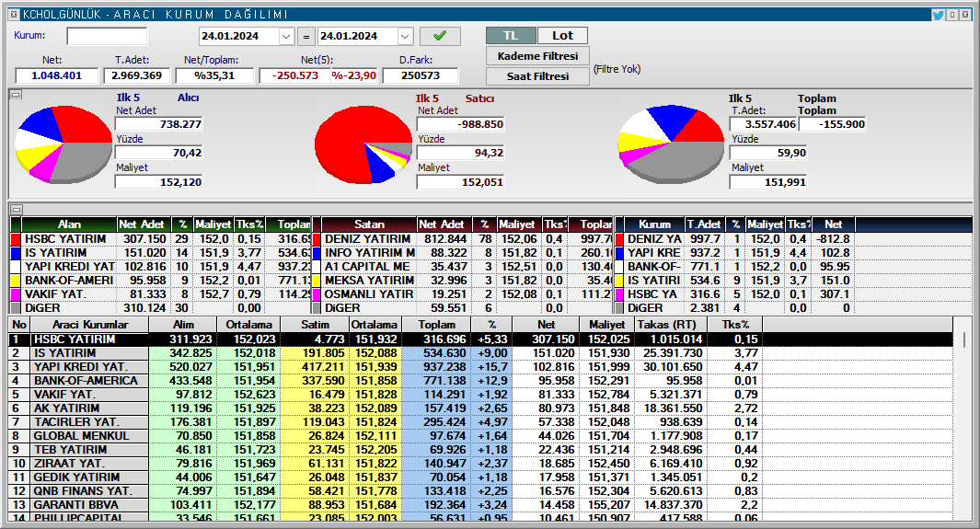Viewport: 980px width, 529px height.
Task: Click DENIZ YATIRIM in the Satan table
Action: pos(367,239)
